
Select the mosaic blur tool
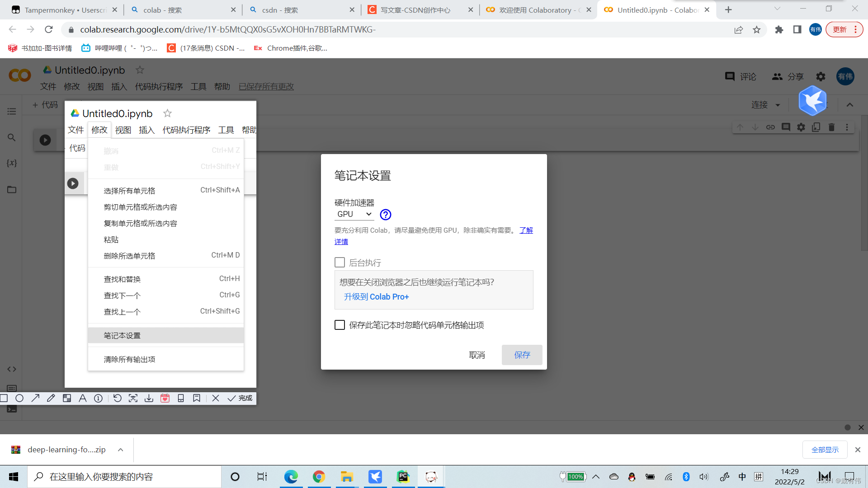pyautogui.click(x=67, y=398)
